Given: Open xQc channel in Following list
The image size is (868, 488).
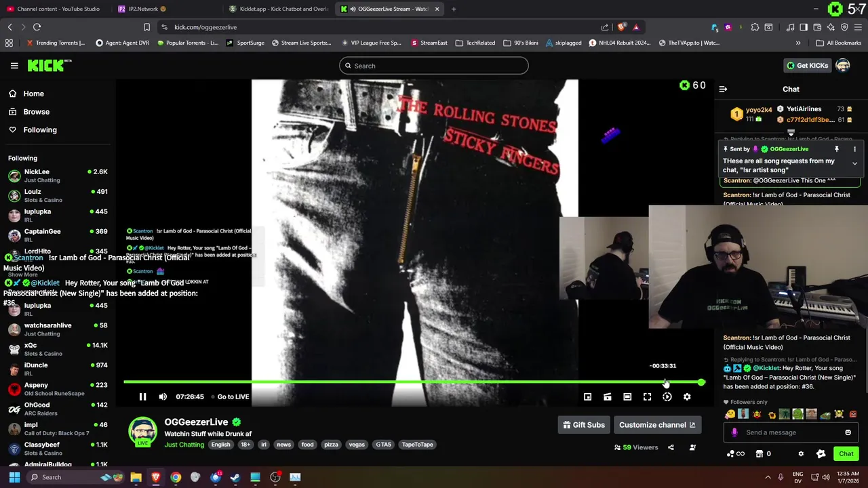Looking at the screenshot, I should coord(58,349).
